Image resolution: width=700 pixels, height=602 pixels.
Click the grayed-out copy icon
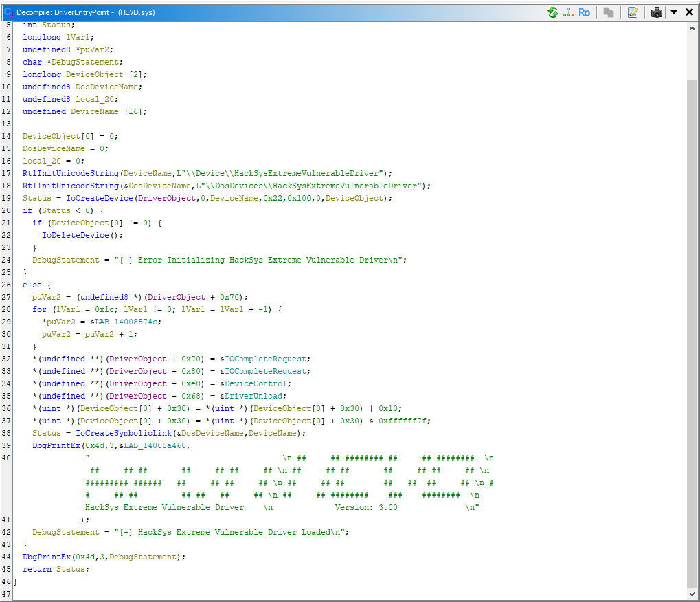[608, 12]
